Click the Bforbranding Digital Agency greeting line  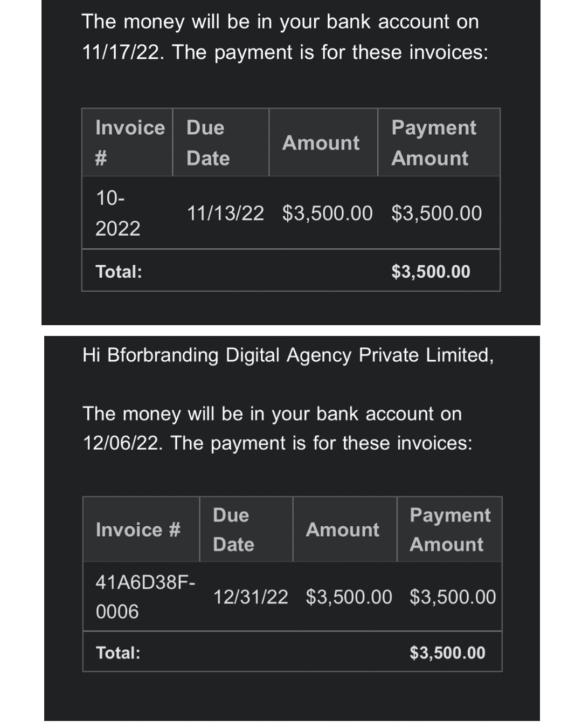(x=288, y=355)
